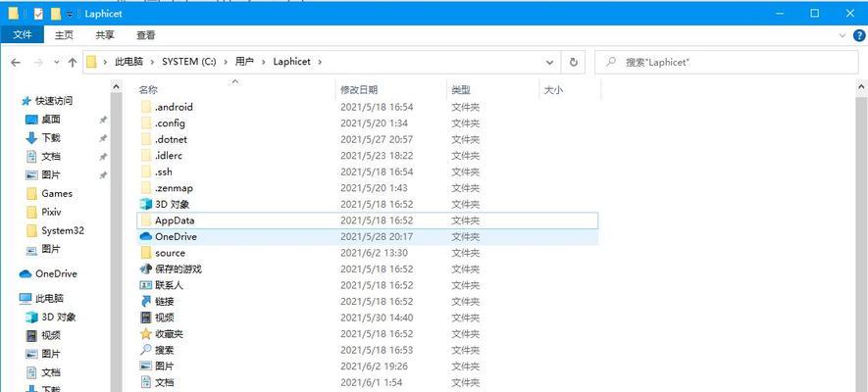This screenshot has width=868, height=392.
Task: Select 快速访问 in navigation pane
Action: point(54,101)
